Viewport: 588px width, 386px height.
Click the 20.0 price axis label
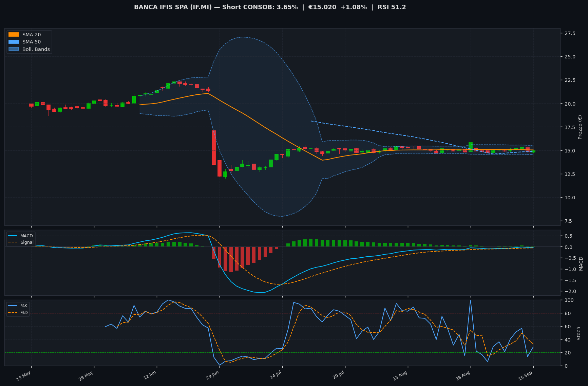[570, 104]
